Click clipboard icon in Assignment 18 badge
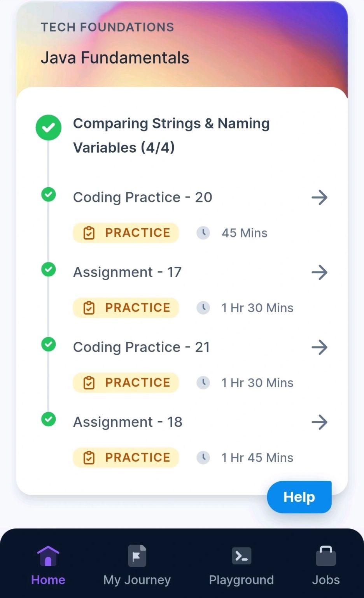This screenshot has width=364, height=598. (89, 457)
